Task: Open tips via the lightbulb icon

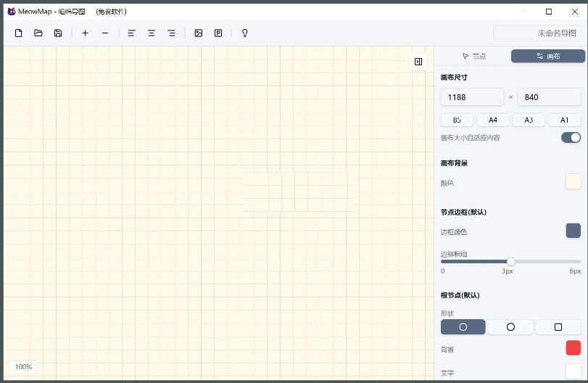Action: pos(245,33)
